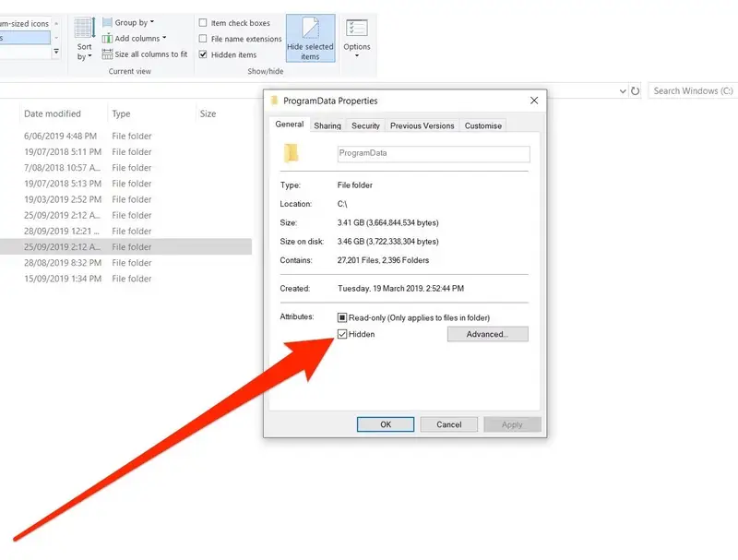Click the ProgramData folder icon in Properties
738x560 pixels.
292,153
